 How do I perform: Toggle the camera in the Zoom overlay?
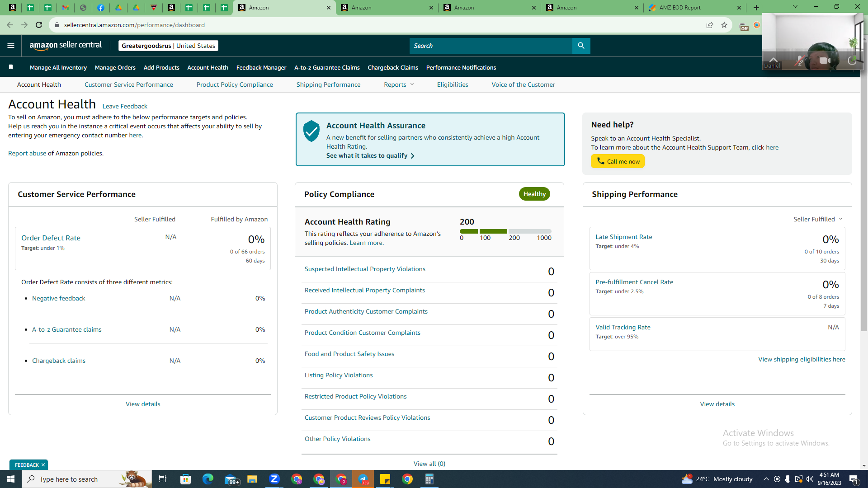click(825, 61)
